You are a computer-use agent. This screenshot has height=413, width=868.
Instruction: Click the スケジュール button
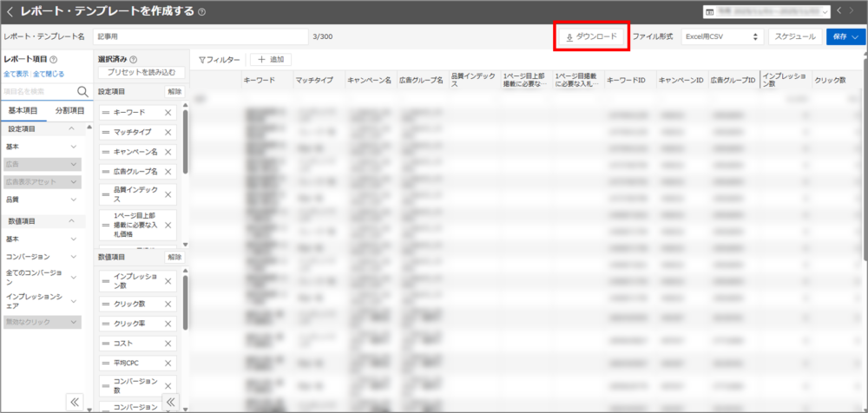[x=794, y=36]
